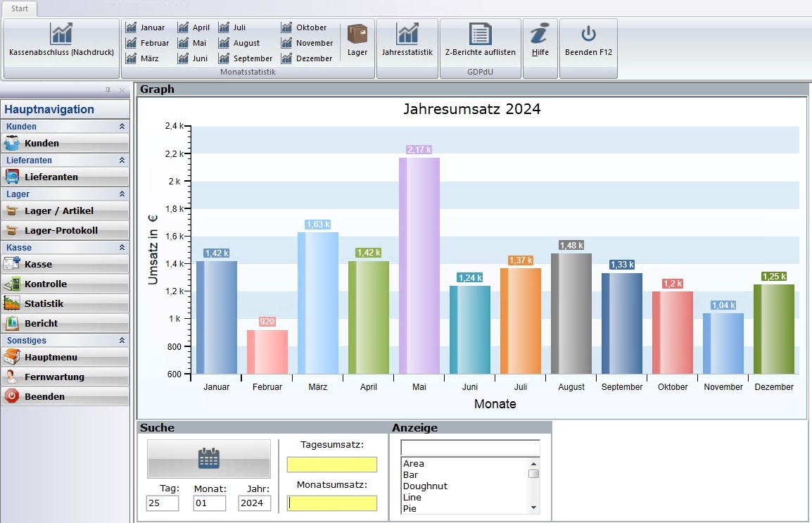812x523 pixels.
Task: Click the chart type list scroll-up arrow
Action: [533, 463]
